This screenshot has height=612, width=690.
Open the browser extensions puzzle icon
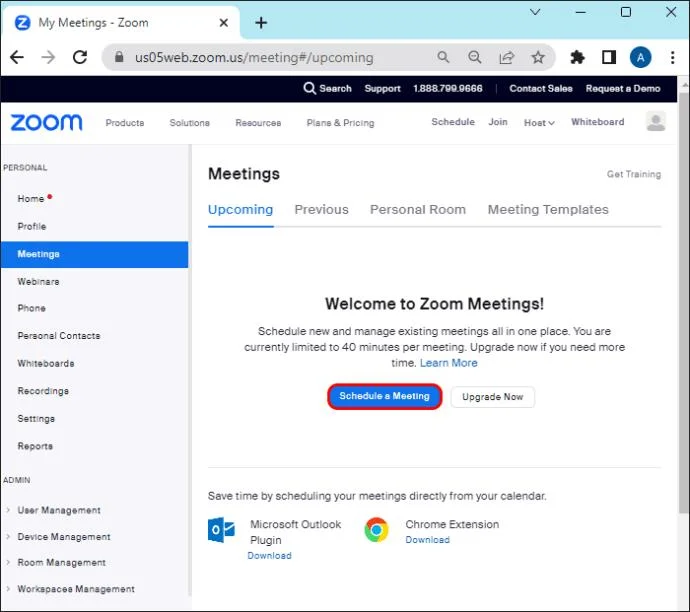[x=577, y=57]
